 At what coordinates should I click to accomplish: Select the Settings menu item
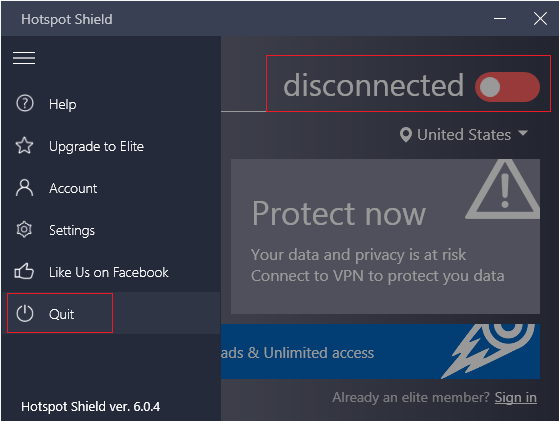click(111, 230)
